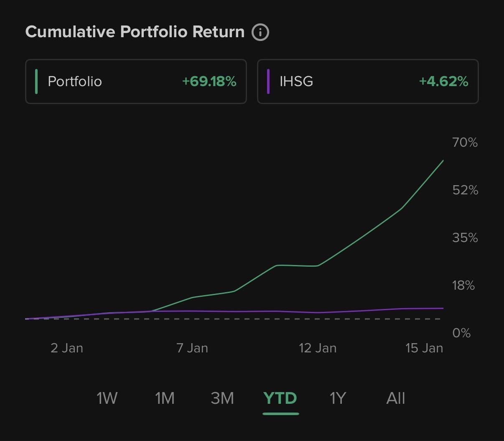Choose the 3M time range tab
The width and height of the screenshot is (504, 441).
222,398
